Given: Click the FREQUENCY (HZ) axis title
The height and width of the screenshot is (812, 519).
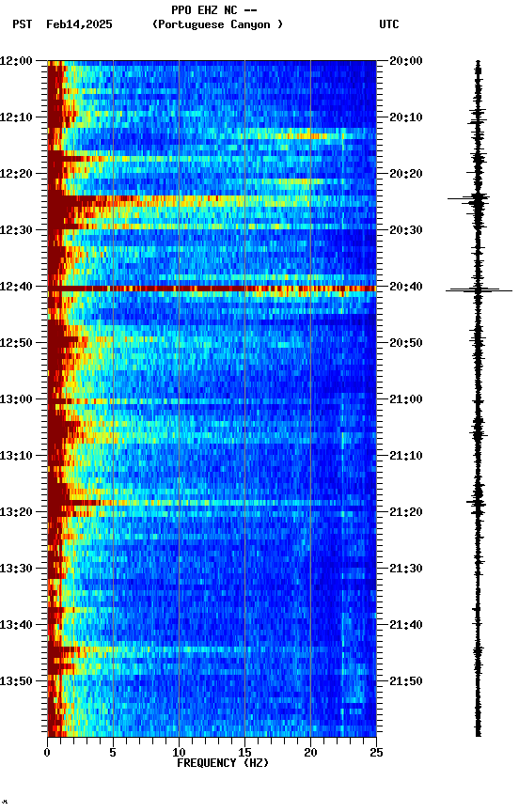Looking at the screenshot, I should click(223, 764).
